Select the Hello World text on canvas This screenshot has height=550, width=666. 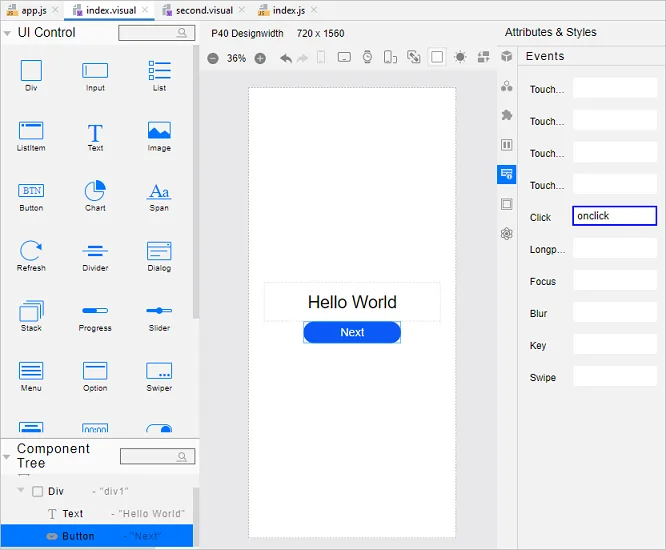point(352,302)
